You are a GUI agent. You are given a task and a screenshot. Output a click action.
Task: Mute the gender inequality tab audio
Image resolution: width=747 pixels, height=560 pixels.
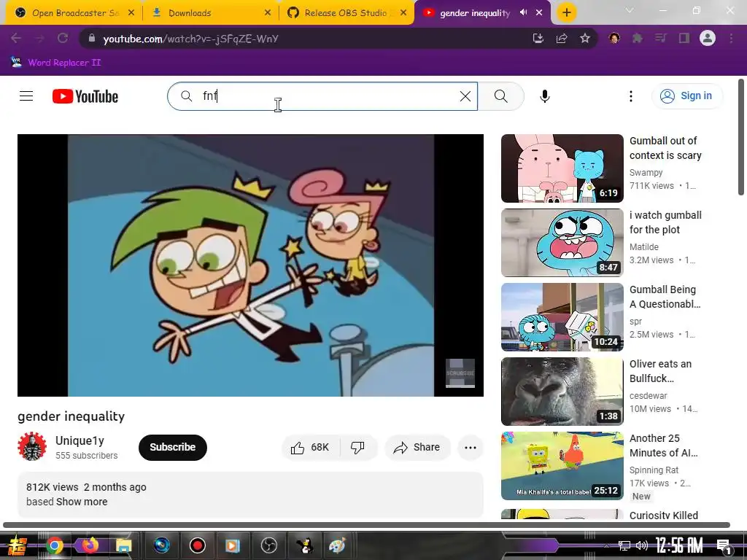pyautogui.click(x=523, y=12)
